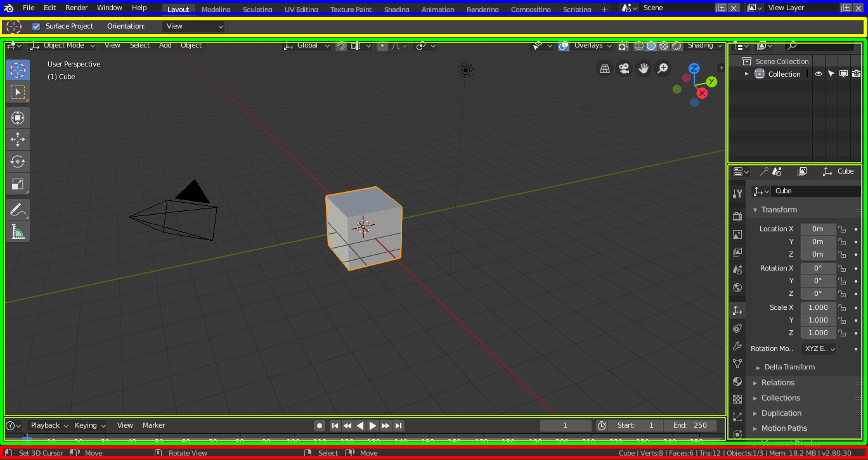This screenshot has height=460, width=868.
Task: Click the current frame number field
Action: click(566, 426)
